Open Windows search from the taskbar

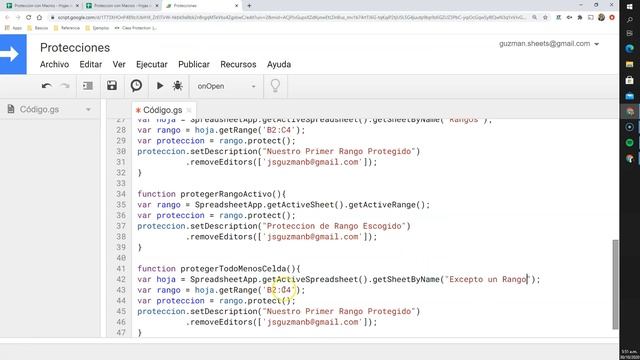coord(629,20)
